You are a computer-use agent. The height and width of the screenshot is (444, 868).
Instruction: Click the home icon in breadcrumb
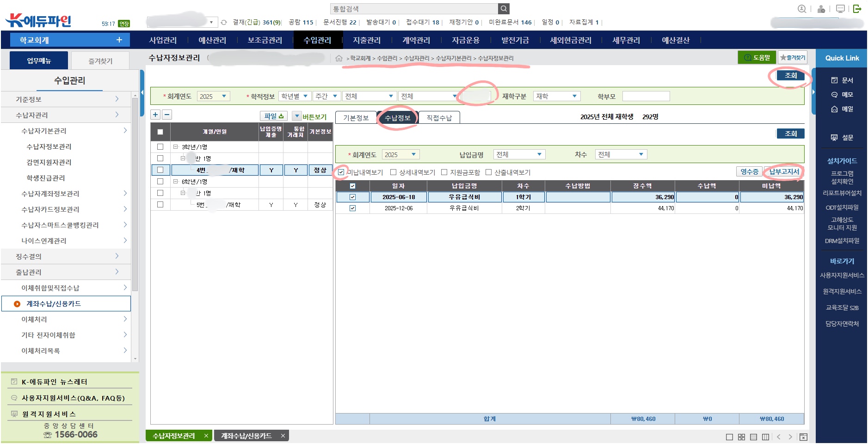[339, 58]
